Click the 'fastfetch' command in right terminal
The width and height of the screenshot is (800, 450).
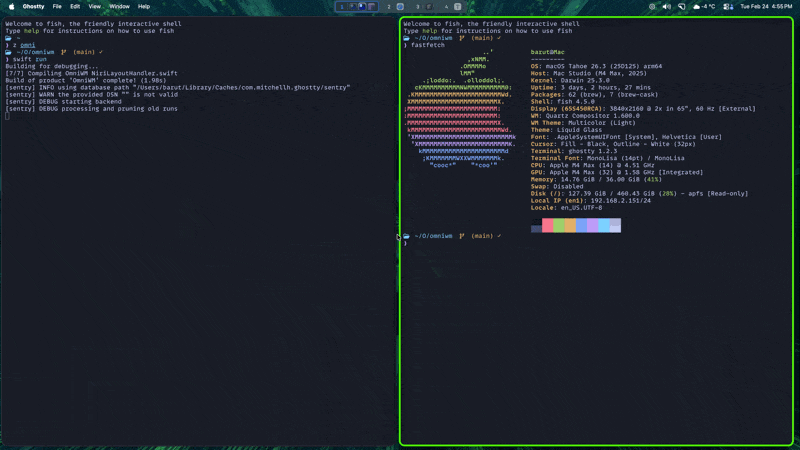(428, 45)
